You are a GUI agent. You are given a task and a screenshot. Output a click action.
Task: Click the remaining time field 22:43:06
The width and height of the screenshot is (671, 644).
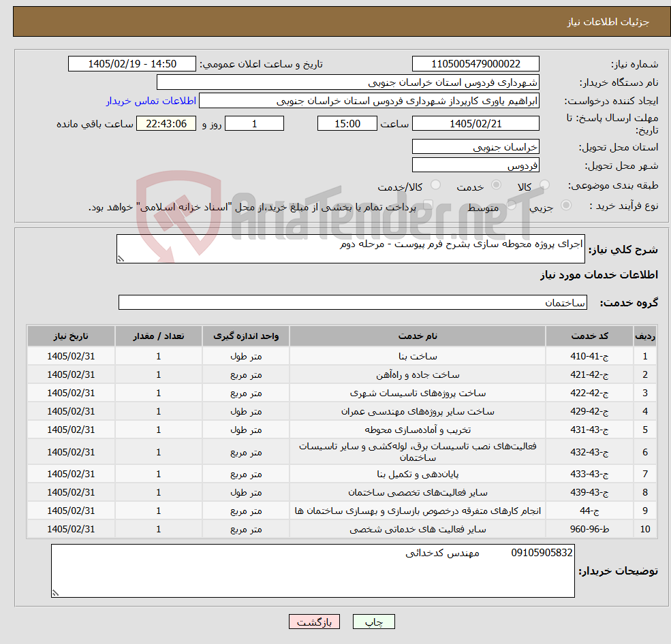166,124
